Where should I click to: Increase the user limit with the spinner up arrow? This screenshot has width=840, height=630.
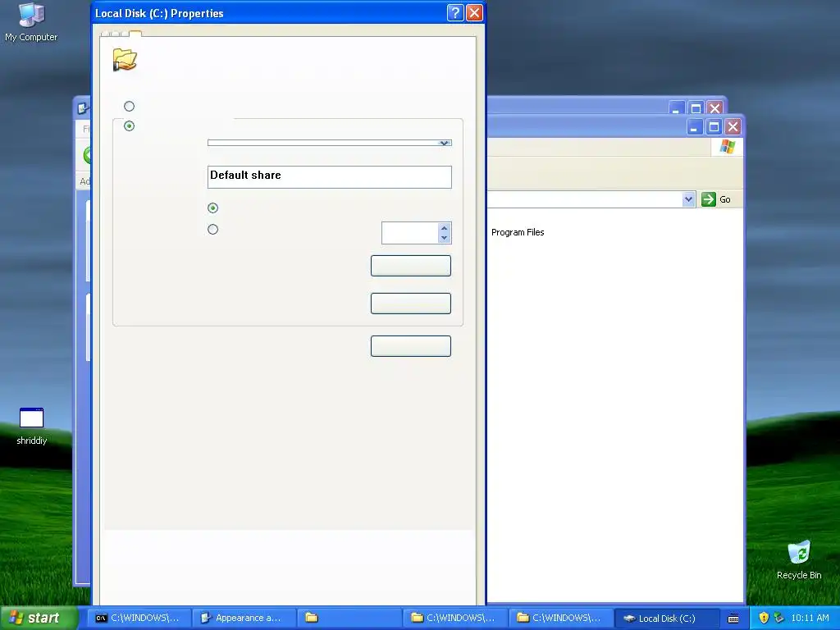pyautogui.click(x=444, y=228)
